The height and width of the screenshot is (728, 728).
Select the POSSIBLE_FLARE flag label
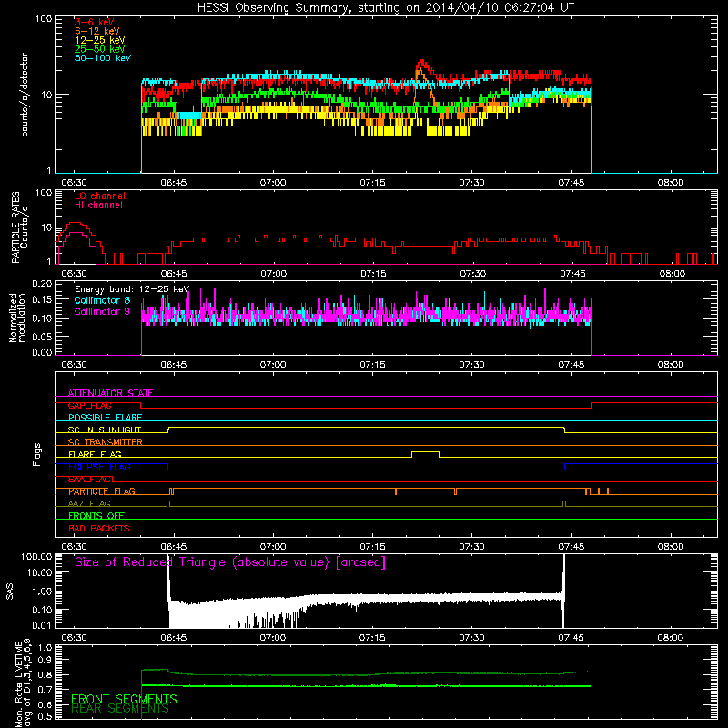click(x=105, y=418)
